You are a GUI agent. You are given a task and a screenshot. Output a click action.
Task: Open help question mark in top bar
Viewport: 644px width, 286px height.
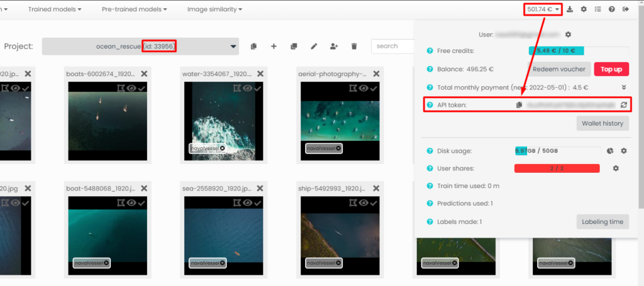click(x=611, y=9)
